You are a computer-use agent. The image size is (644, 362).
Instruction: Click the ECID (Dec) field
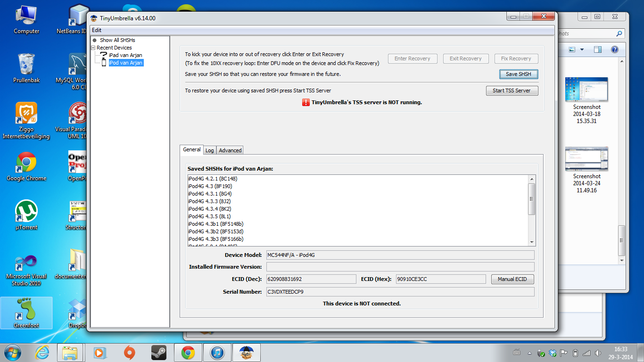[311, 279]
